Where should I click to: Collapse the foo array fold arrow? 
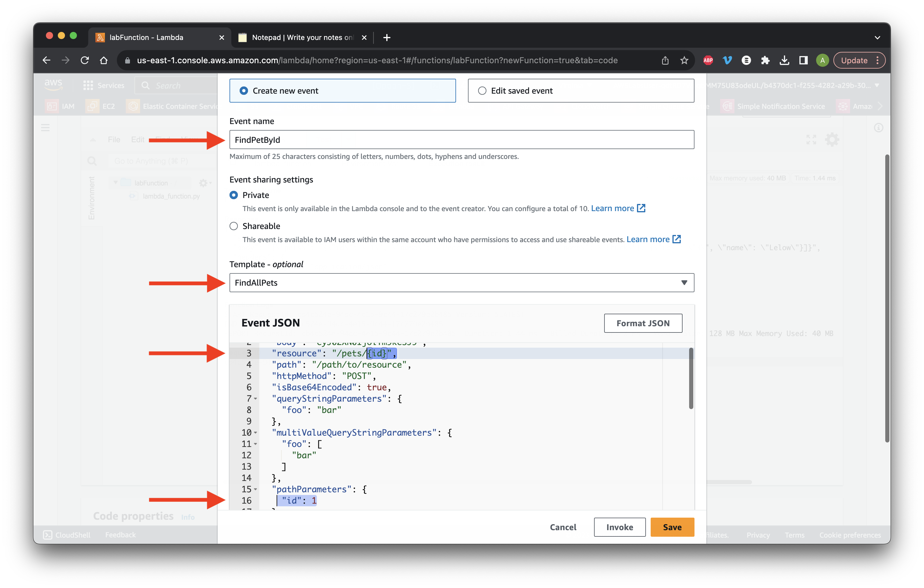pos(255,444)
